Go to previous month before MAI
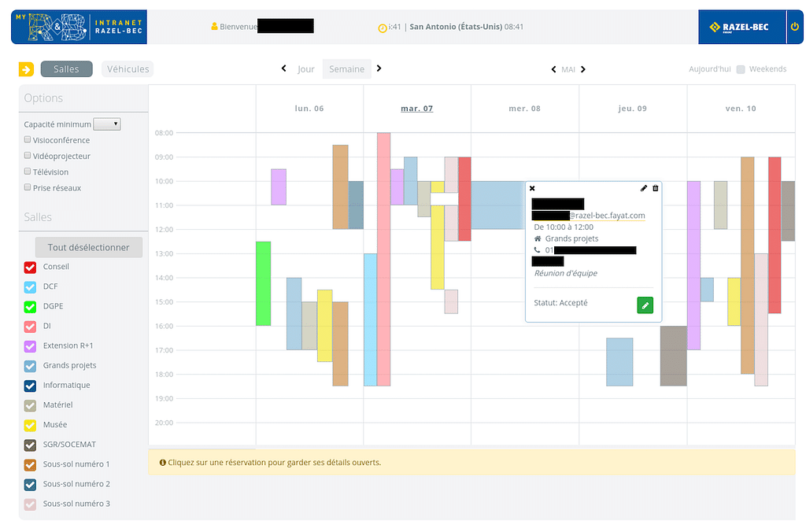 [553, 69]
